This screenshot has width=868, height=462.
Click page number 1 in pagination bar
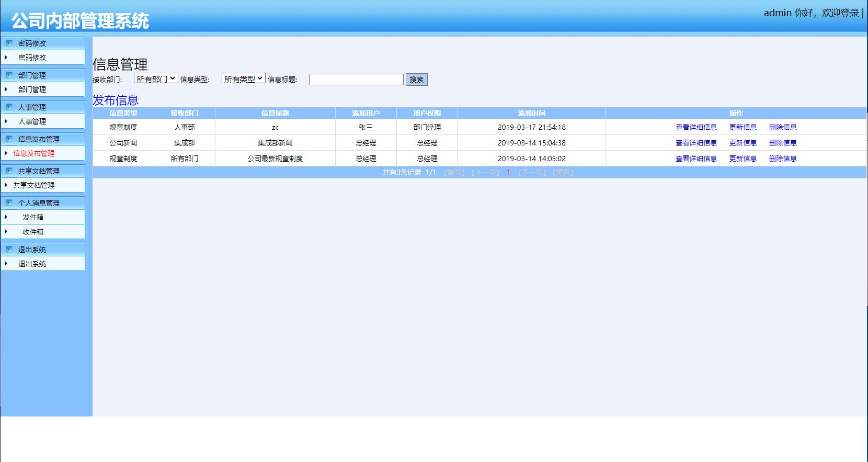508,172
